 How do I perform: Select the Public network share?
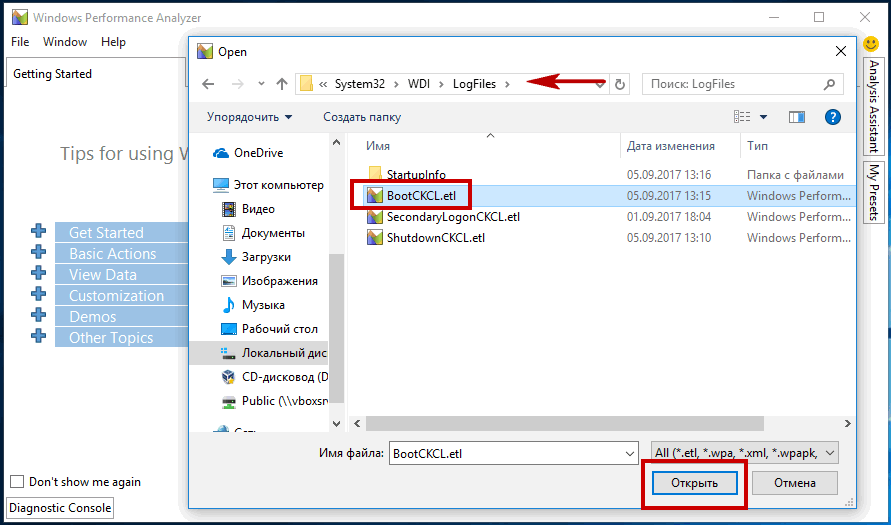click(274, 401)
